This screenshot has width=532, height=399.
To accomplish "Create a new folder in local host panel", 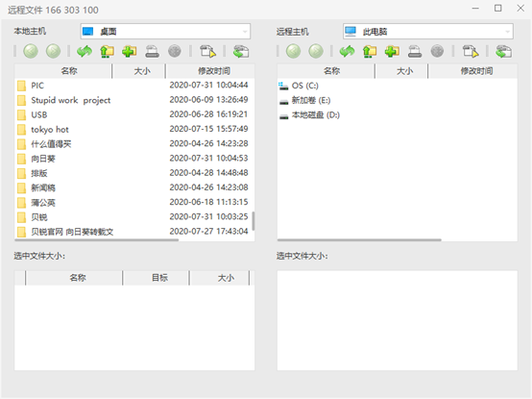I will point(130,51).
